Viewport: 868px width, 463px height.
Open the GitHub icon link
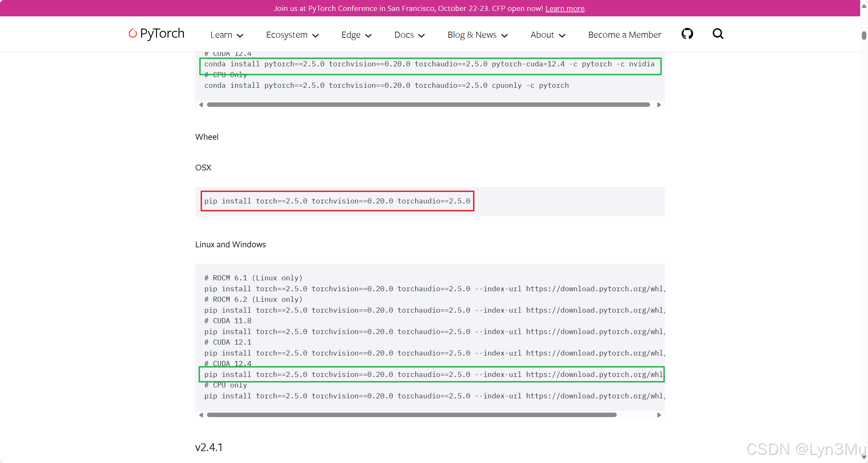coord(687,34)
